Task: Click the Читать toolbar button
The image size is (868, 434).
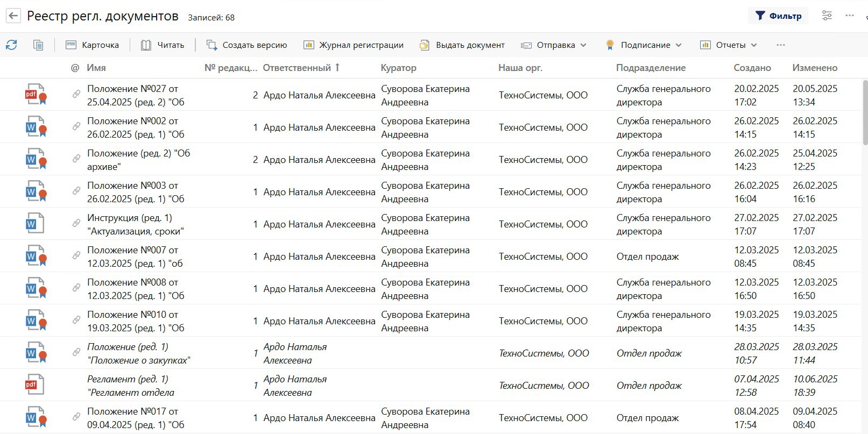Action: pos(163,45)
